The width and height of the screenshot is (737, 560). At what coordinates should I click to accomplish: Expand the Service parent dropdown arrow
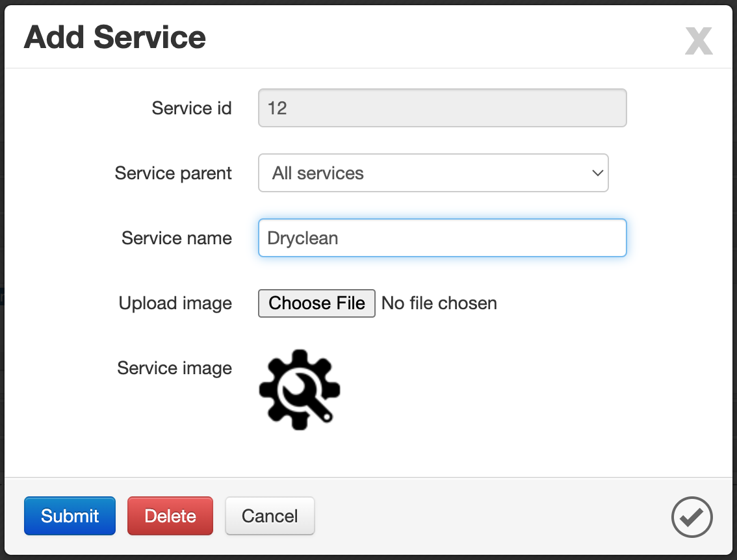click(597, 173)
